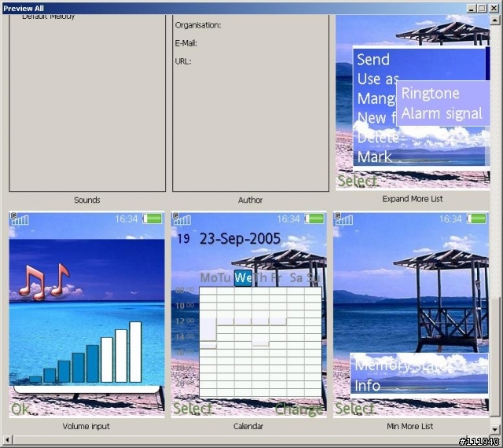Click the Expand More List caption

412,199
